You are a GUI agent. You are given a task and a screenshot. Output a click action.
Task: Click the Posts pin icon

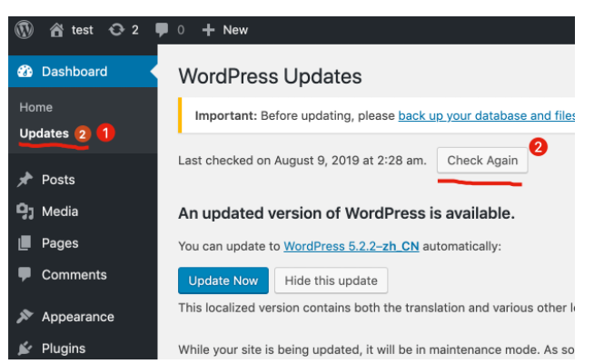tap(25, 180)
